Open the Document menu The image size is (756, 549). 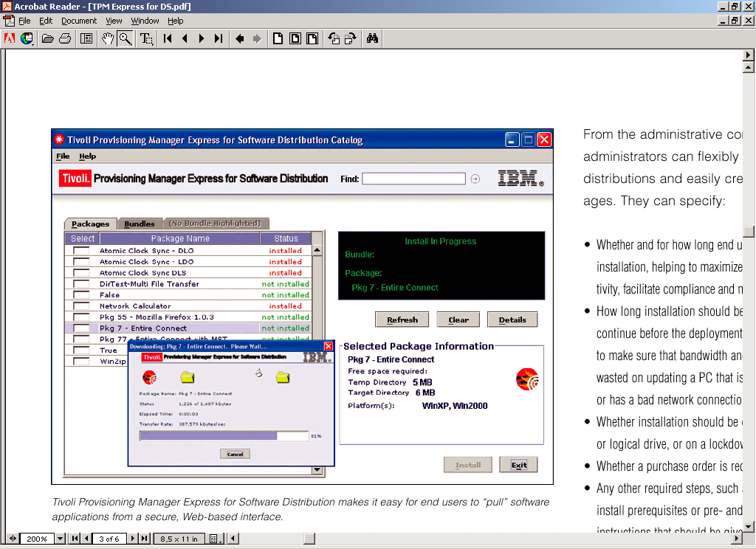(79, 21)
